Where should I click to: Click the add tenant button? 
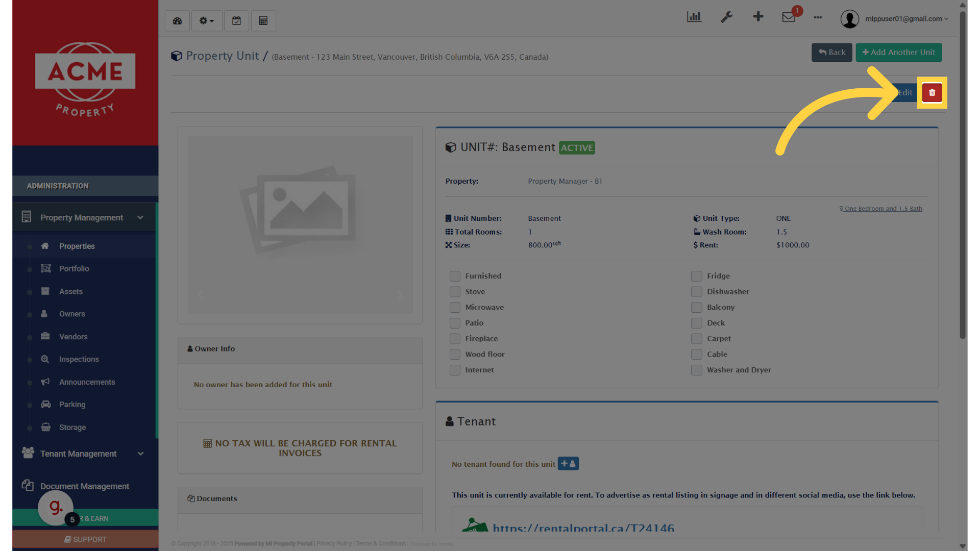(568, 464)
